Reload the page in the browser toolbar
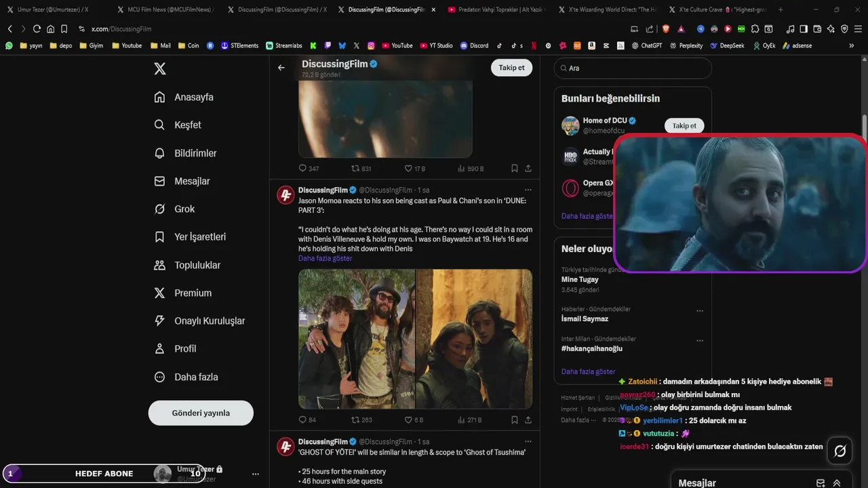The image size is (868, 488). tap(37, 29)
